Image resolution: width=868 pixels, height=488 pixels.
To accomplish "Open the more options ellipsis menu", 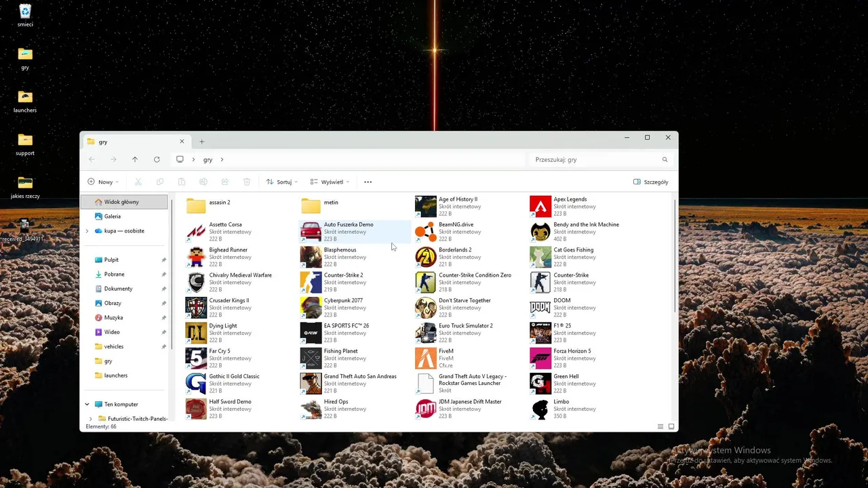I will point(368,182).
